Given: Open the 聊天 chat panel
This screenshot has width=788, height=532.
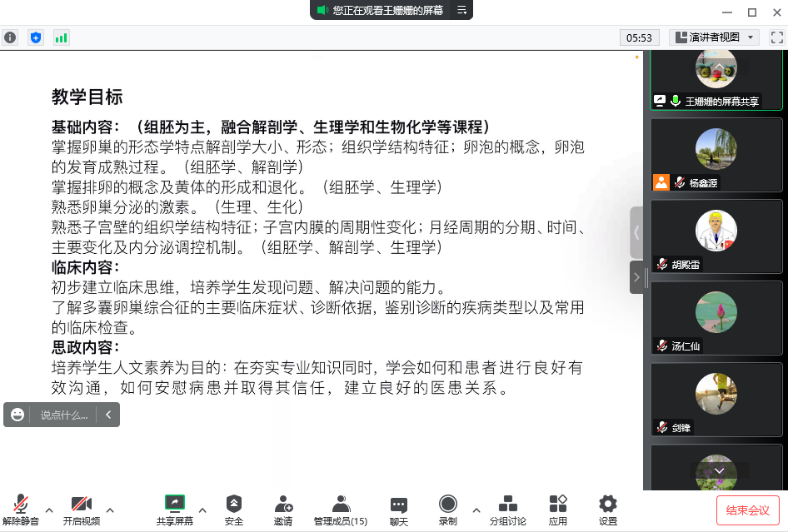Looking at the screenshot, I should (x=399, y=510).
